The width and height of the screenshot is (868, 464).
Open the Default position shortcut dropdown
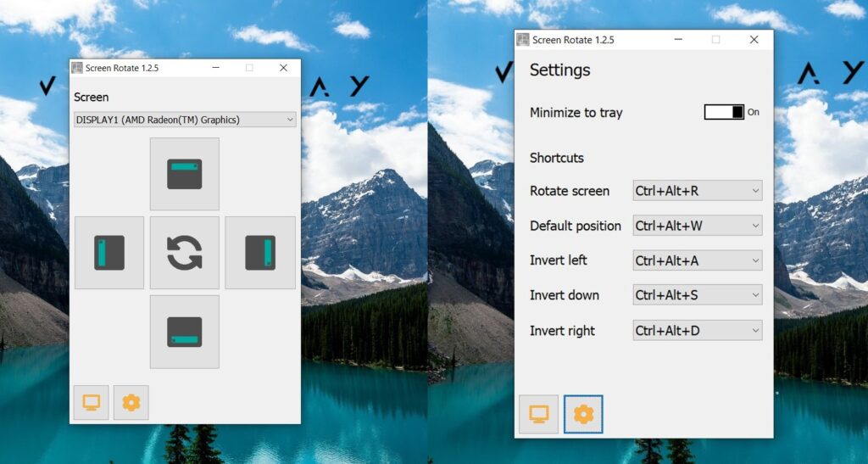point(698,226)
